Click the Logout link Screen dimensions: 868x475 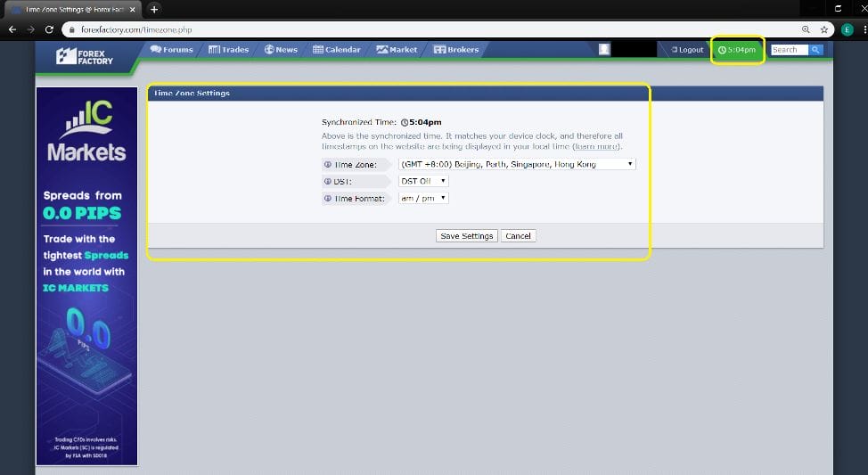pos(687,50)
